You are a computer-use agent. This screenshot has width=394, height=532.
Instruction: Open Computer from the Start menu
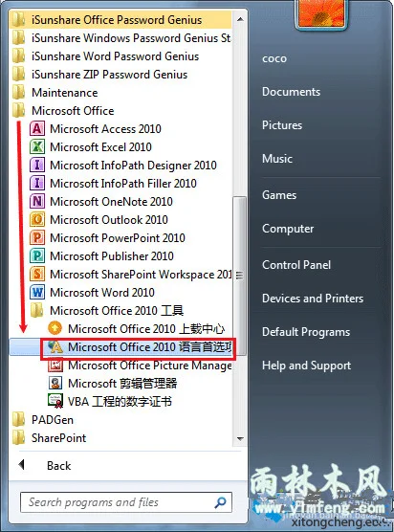click(x=288, y=229)
